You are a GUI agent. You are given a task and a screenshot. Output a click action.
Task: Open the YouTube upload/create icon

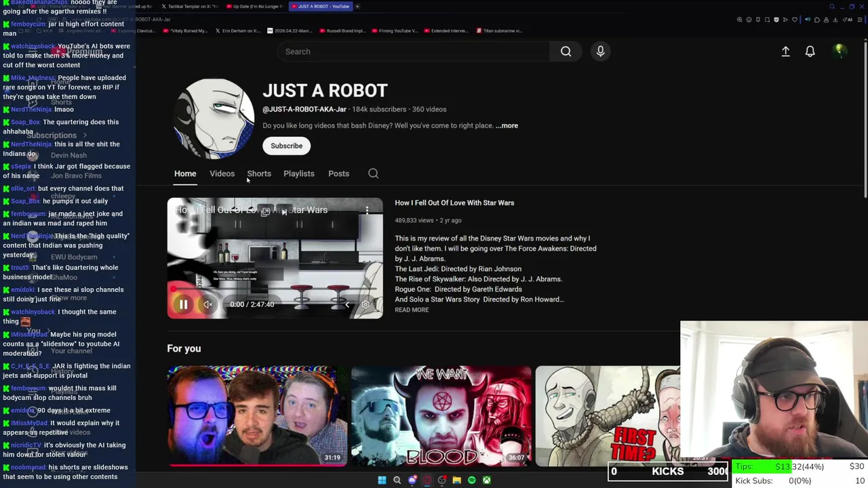(x=785, y=52)
